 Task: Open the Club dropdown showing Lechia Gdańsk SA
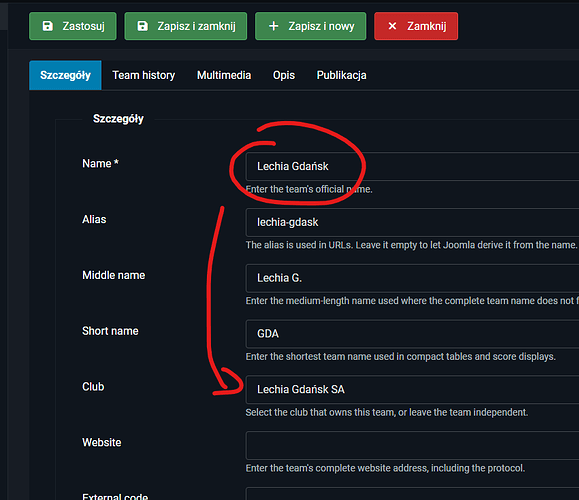point(412,390)
